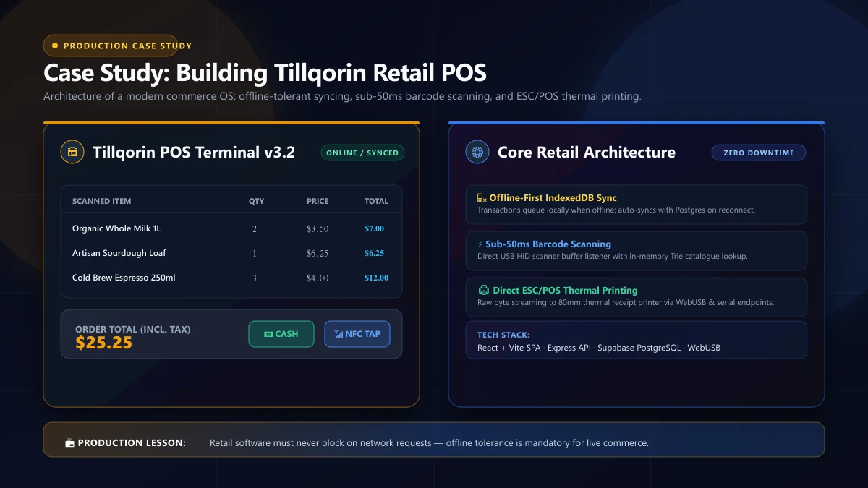Select the Artisan Sourdough Loaf item
Viewport: 868px width, 488px height.
pyautogui.click(x=119, y=253)
